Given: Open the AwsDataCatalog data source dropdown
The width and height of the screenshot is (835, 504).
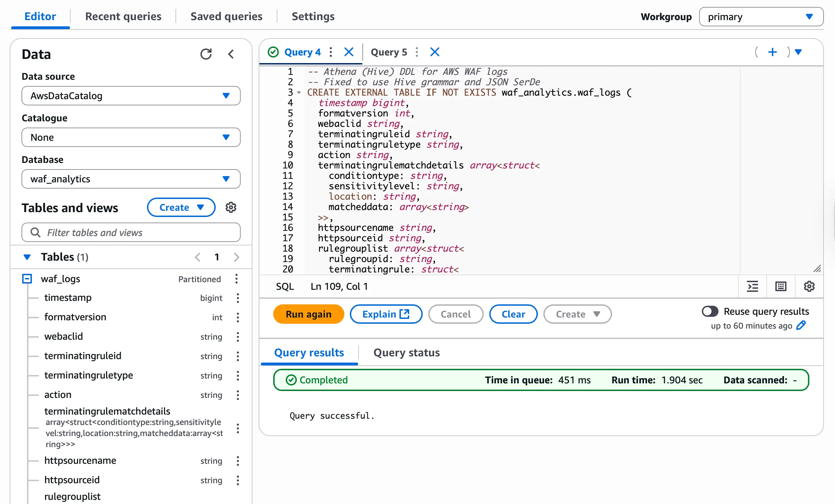Looking at the screenshot, I should coord(131,96).
